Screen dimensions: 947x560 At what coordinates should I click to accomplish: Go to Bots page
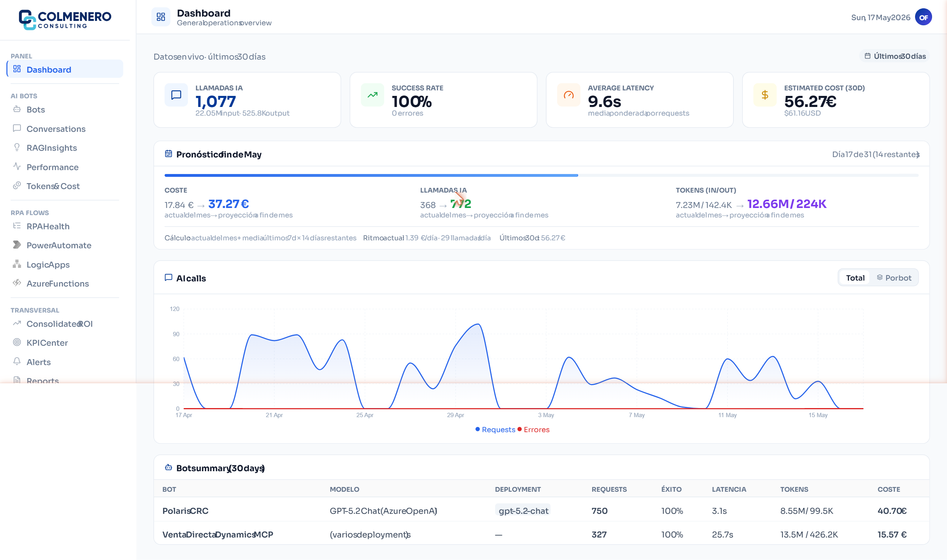coord(65,109)
